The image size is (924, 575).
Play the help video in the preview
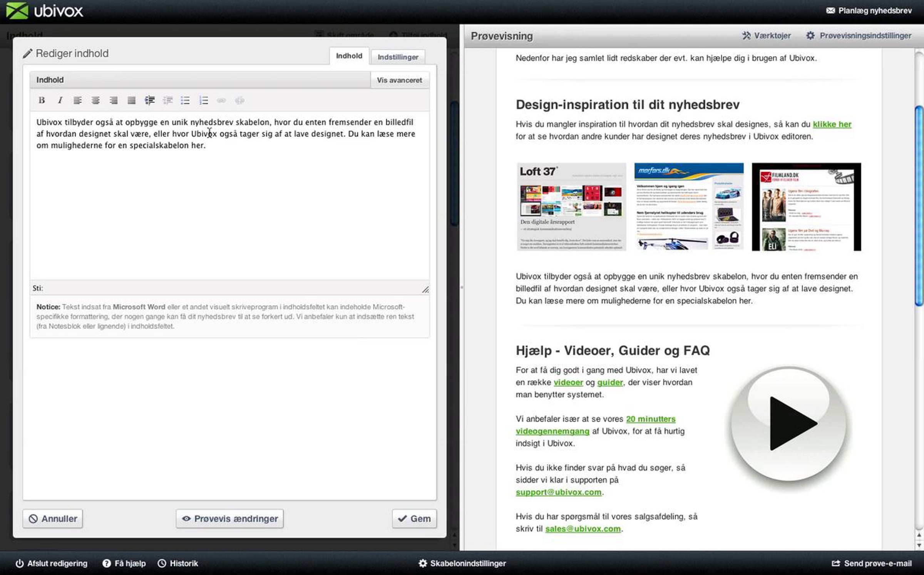[788, 424]
